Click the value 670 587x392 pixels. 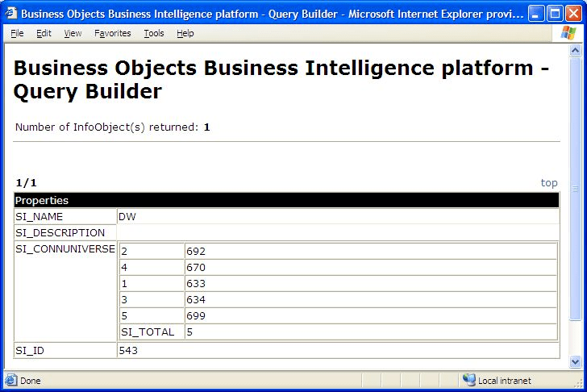(x=196, y=267)
